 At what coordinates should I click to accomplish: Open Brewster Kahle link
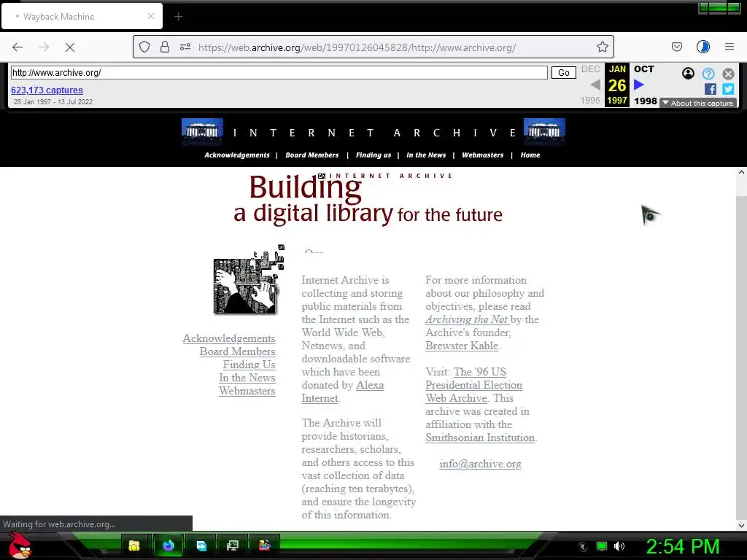(x=462, y=346)
